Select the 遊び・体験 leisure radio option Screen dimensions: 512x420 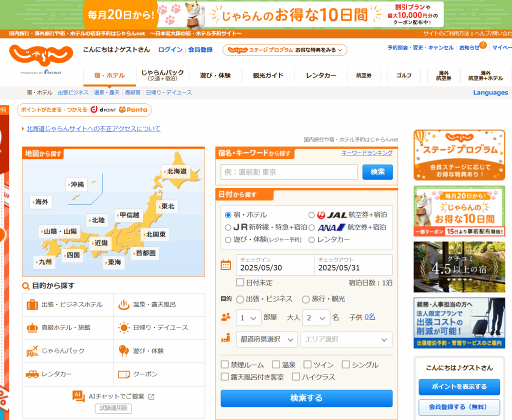pyautogui.click(x=228, y=239)
